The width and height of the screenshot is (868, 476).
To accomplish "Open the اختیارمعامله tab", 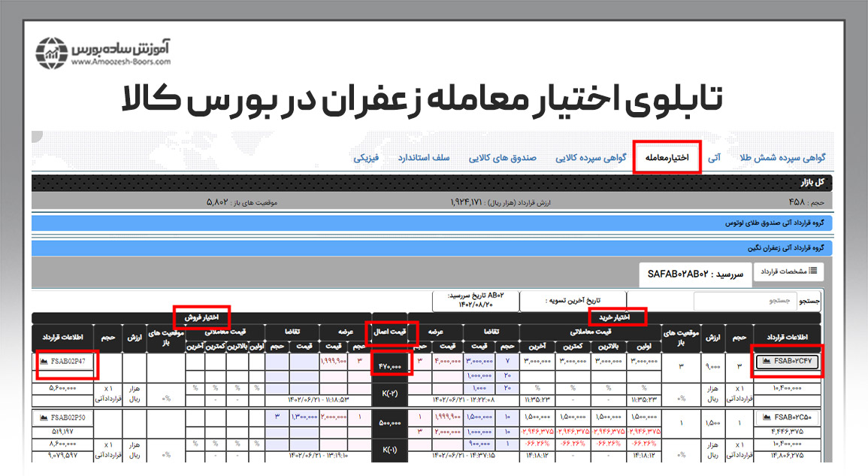I will click(x=667, y=158).
